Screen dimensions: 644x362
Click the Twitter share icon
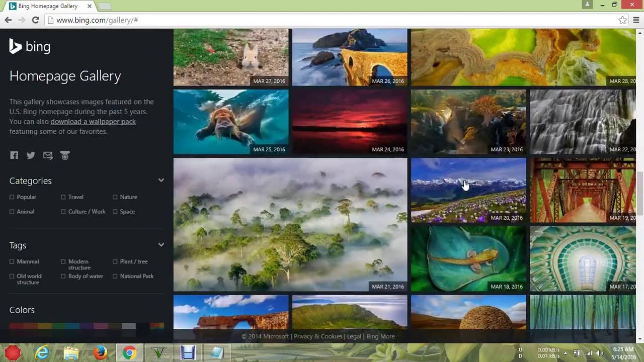point(31,155)
